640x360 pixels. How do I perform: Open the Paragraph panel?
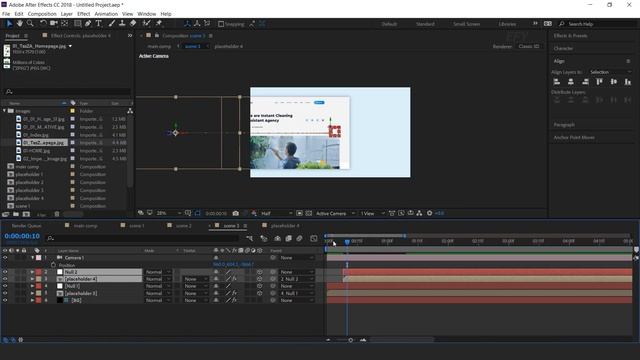click(564, 124)
